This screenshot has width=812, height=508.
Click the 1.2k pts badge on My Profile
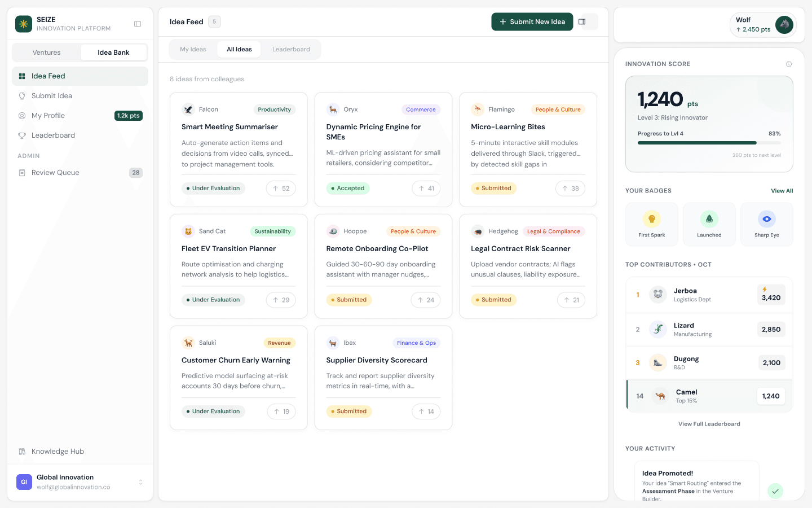(129, 116)
